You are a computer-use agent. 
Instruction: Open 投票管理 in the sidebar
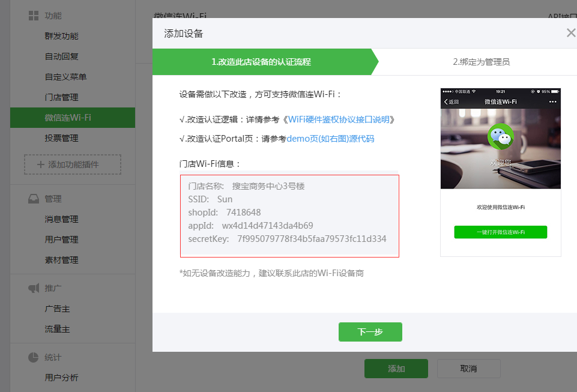point(61,138)
